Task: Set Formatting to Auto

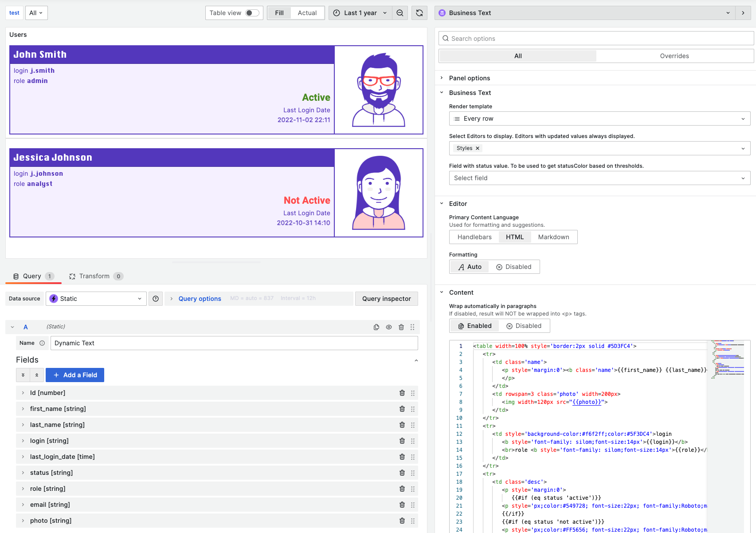Action: coord(470,267)
